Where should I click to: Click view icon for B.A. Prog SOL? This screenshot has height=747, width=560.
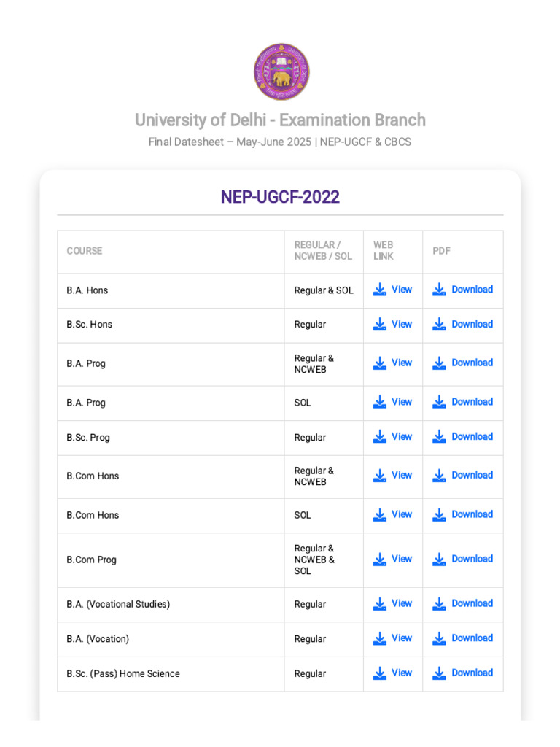click(380, 403)
